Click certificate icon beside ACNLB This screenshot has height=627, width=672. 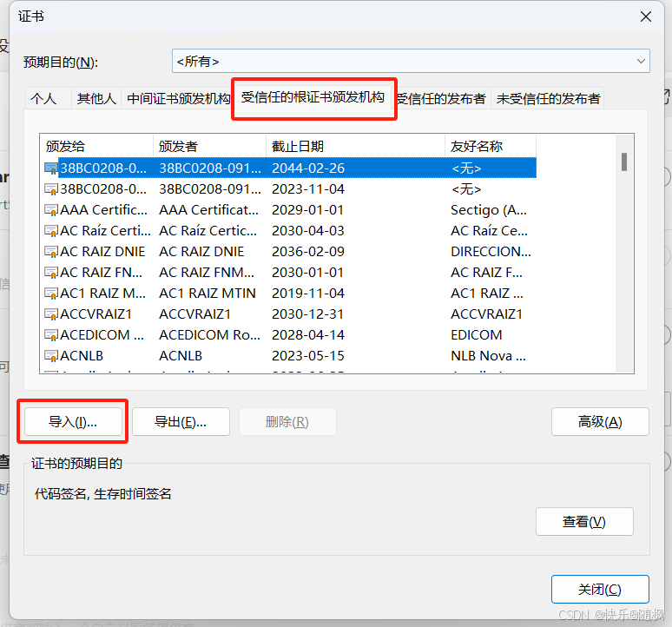coord(51,356)
